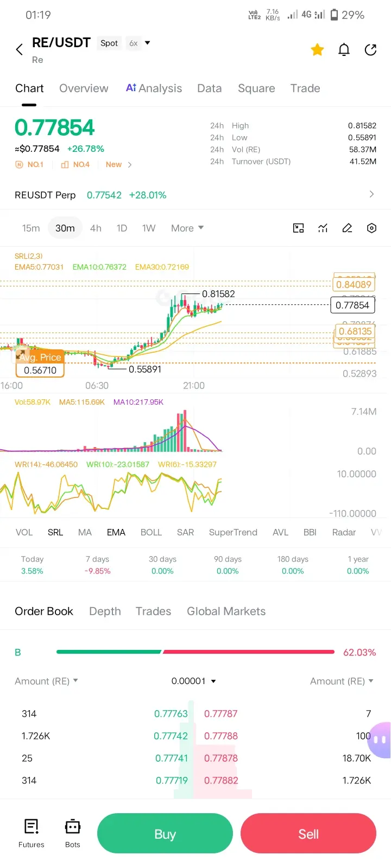Select the 15m timeframe
The height and width of the screenshot is (868, 391).
(31, 228)
